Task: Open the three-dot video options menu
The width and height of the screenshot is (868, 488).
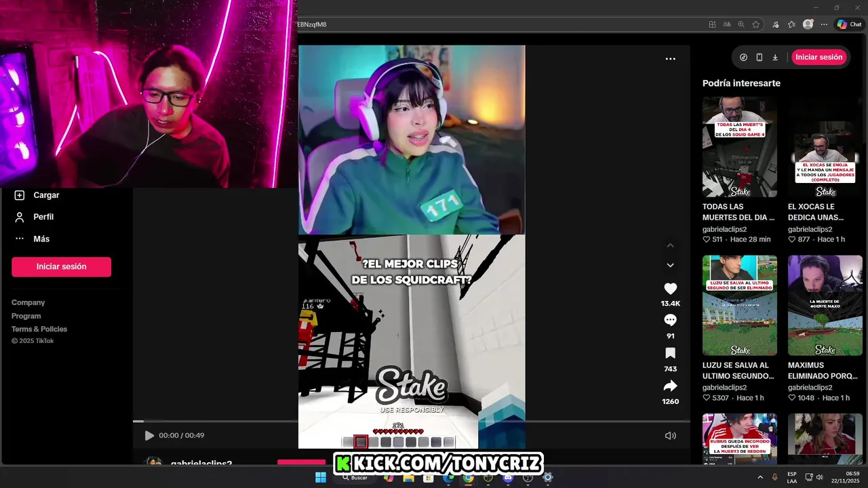Action: (x=670, y=59)
